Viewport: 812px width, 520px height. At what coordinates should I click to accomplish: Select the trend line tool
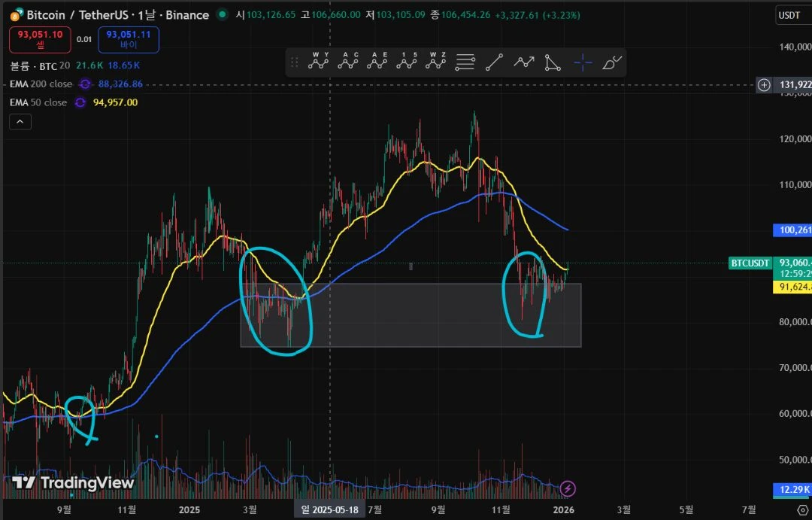tap(494, 62)
